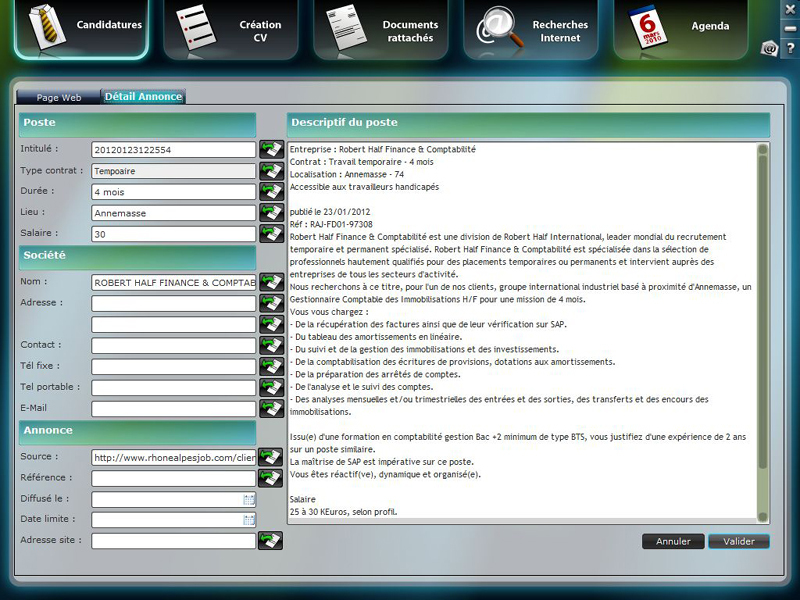
Task: Open the Agenda section
Action: pyautogui.click(x=681, y=29)
